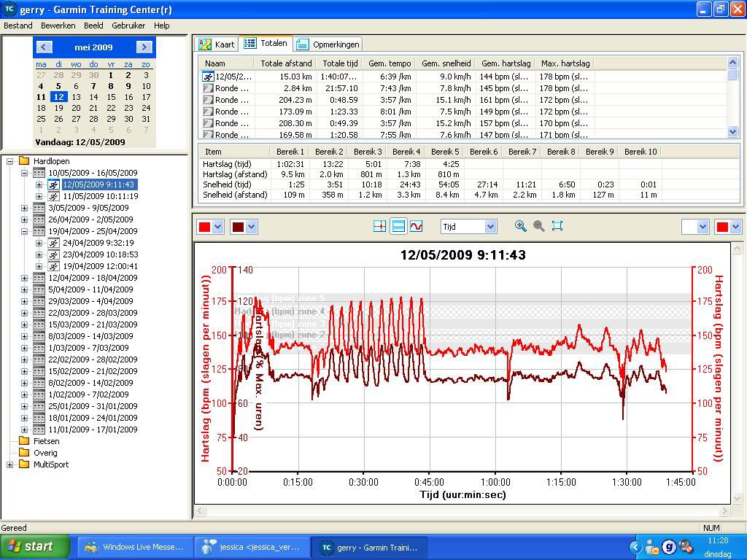Expand week 26/04/2009 - 2/05/2009
Viewport: 747px width, 560px height.
tap(24, 219)
